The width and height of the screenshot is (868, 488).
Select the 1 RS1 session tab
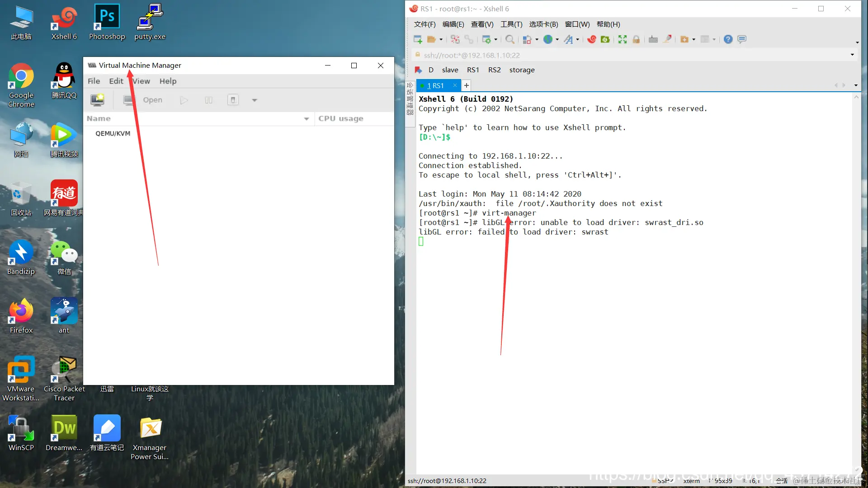pyautogui.click(x=435, y=85)
